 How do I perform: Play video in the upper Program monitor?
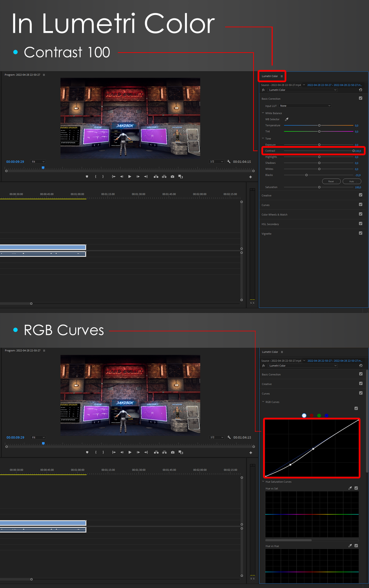[130, 176]
